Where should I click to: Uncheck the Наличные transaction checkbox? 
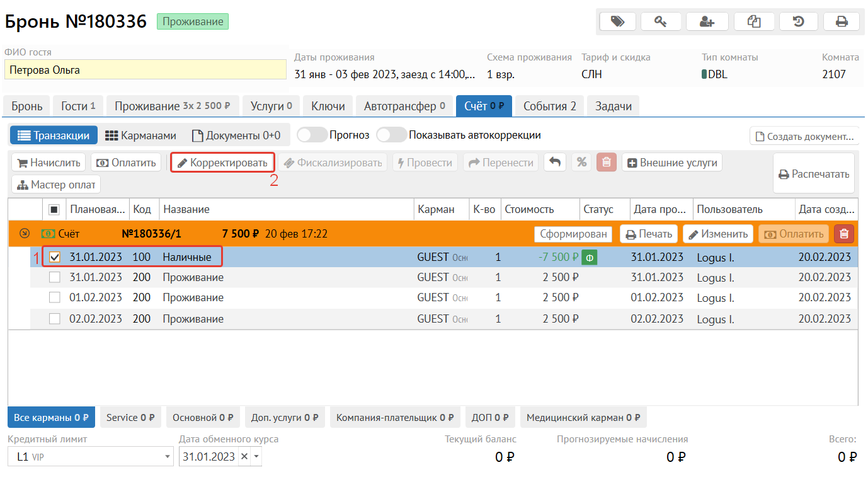coord(55,257)
